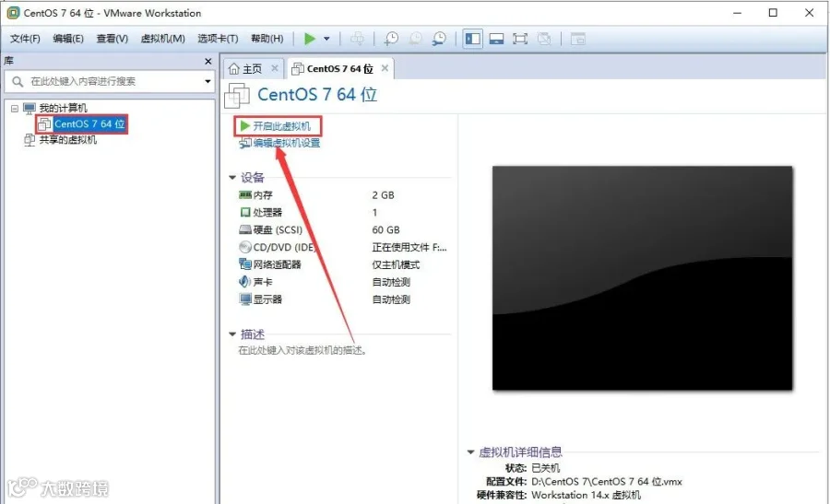This screenshot has height=504, width=830.
Task: Toggle the library sidebar view icon
Action: point(473,39)
